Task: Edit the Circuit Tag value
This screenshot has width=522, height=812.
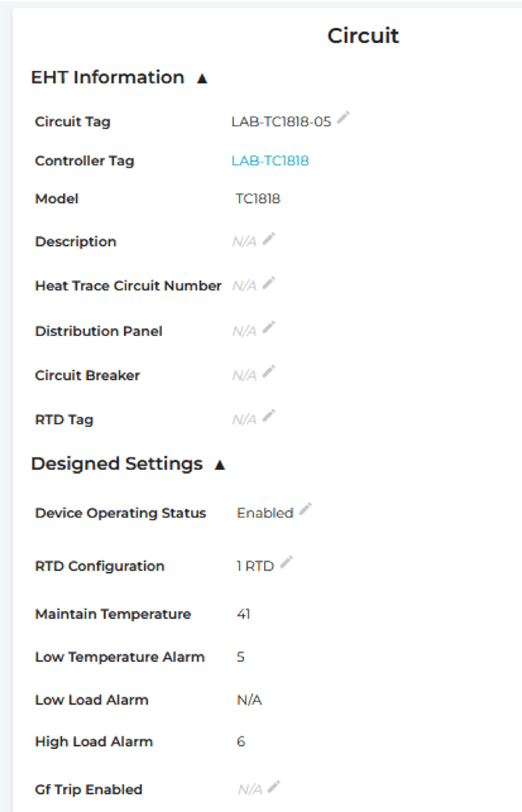Action: (344, 118)
